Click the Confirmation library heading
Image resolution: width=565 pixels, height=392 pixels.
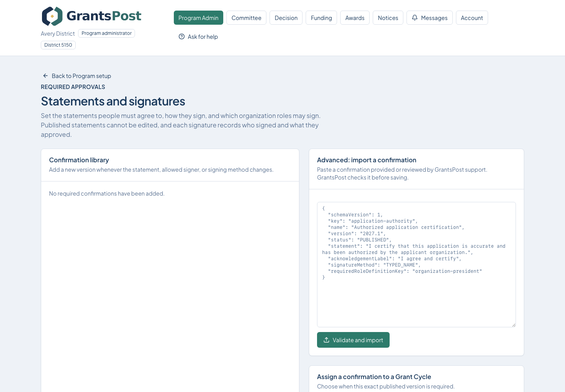coord(79,160)
